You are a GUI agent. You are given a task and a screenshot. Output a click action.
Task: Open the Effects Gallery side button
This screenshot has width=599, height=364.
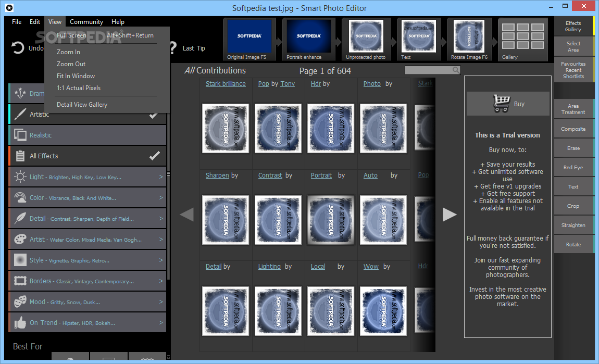coord(573,27)
